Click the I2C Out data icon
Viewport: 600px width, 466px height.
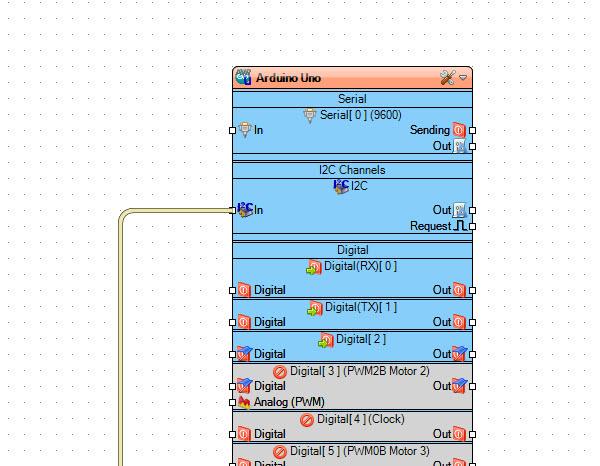pyautogui.click(x=460, y=210)
